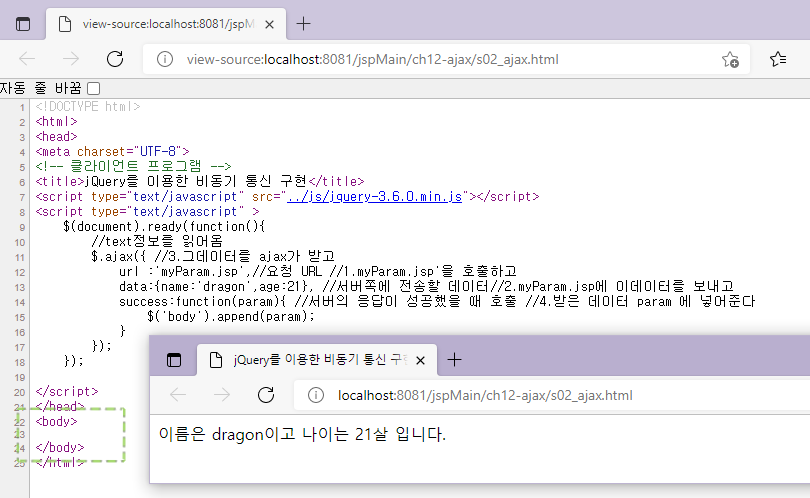Go forward in view-source window
This screenshot has height=498, width=810.
pos(71,59)
